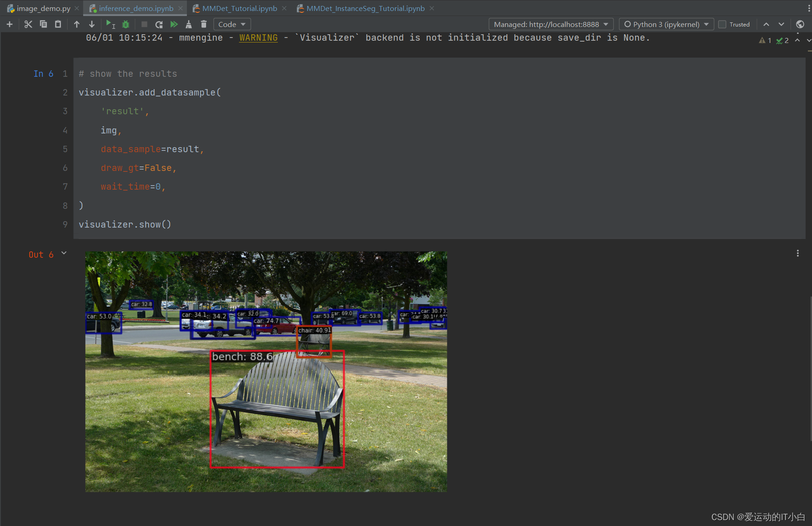
Task: Paste the copied cell from clipboard
Action: (x=58, y=24)
